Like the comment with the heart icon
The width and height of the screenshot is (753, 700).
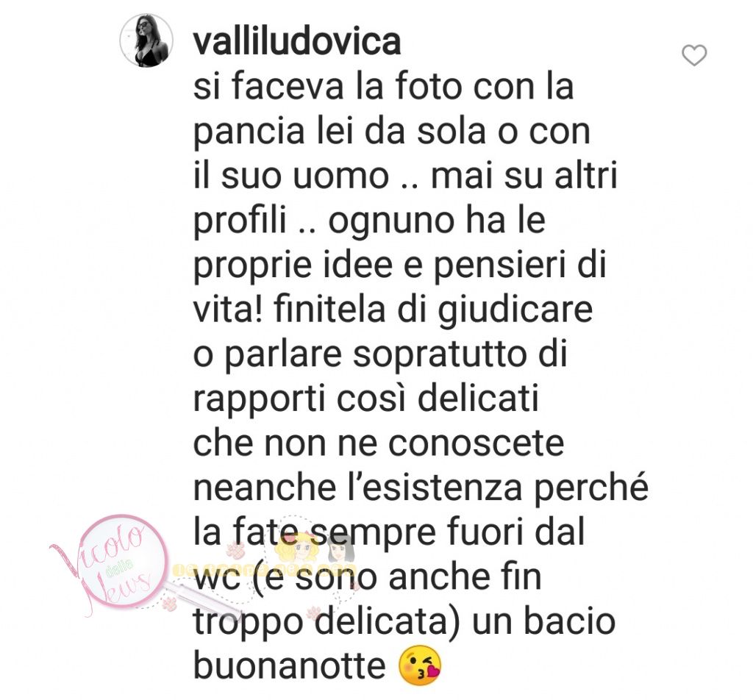[x=694, y=55]
